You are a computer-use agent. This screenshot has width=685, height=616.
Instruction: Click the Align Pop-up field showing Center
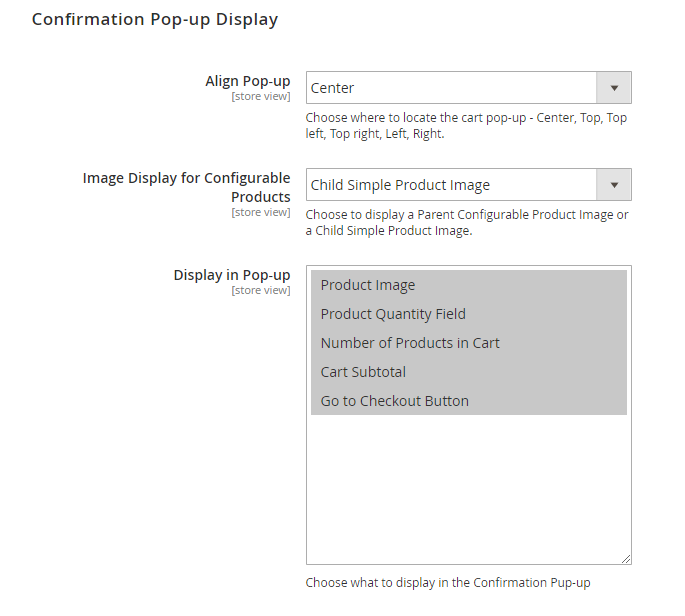pos(451,88)
